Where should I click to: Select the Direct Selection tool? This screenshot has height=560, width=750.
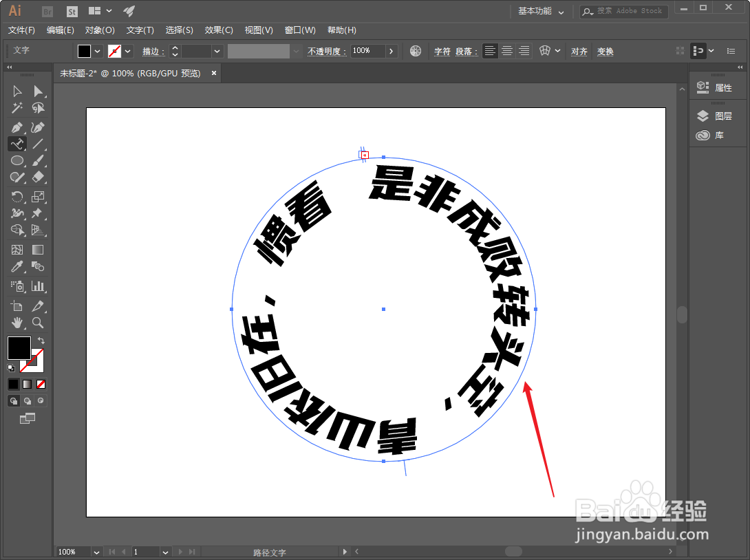pos(38,91)
